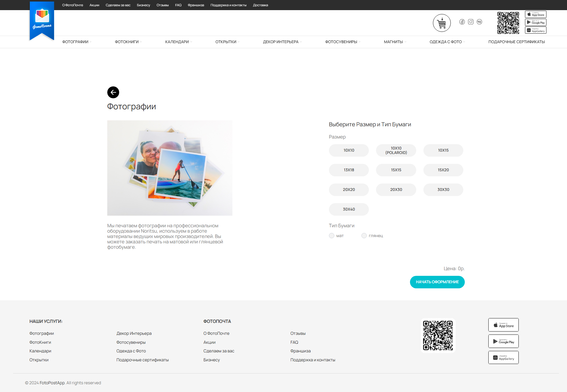The image size is (567, 392).
Task: Open the Facebook social icon in header
Action: pyautogui.click(x=462, y=22)
